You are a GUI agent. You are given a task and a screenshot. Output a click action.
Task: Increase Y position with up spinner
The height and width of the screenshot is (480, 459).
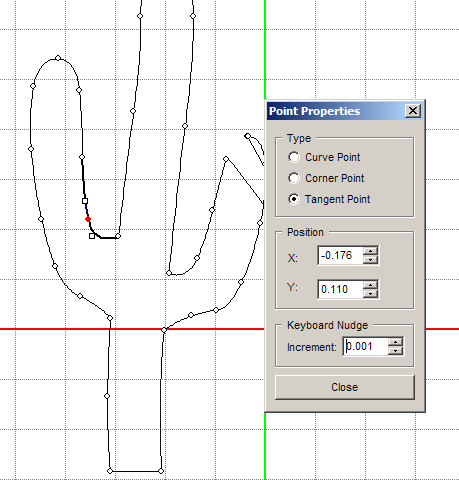click(x=370, y=285)
